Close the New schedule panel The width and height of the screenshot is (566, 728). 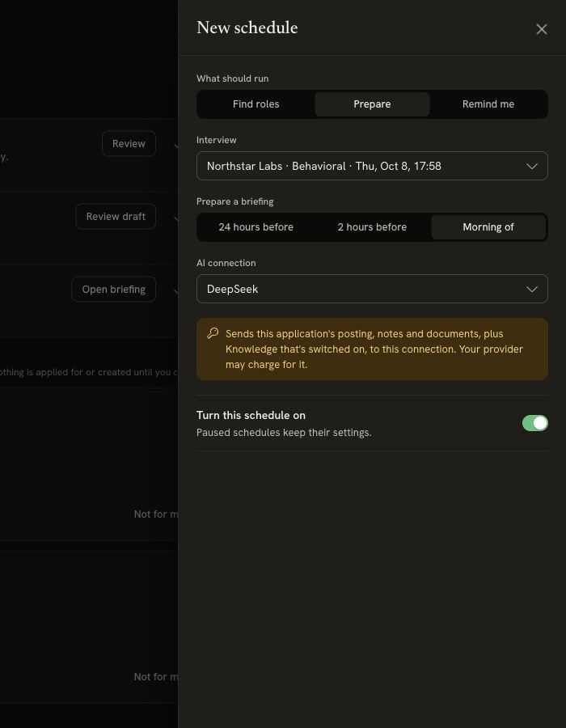(x=541, y=29)
